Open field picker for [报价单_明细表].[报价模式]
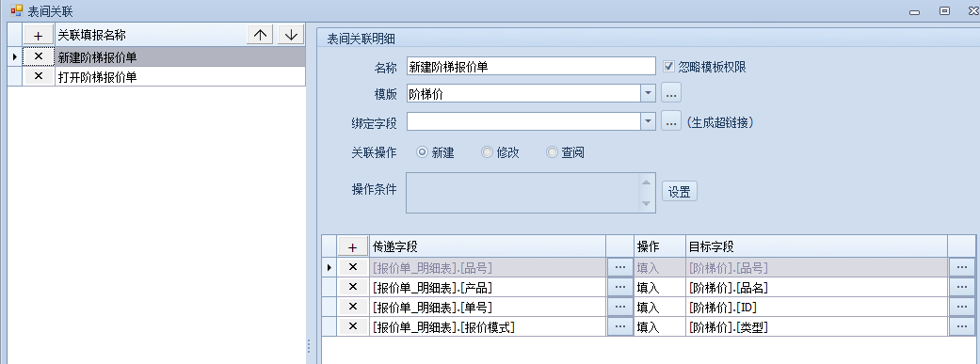This screenshot has width=980, height=364. coord(620,326)
